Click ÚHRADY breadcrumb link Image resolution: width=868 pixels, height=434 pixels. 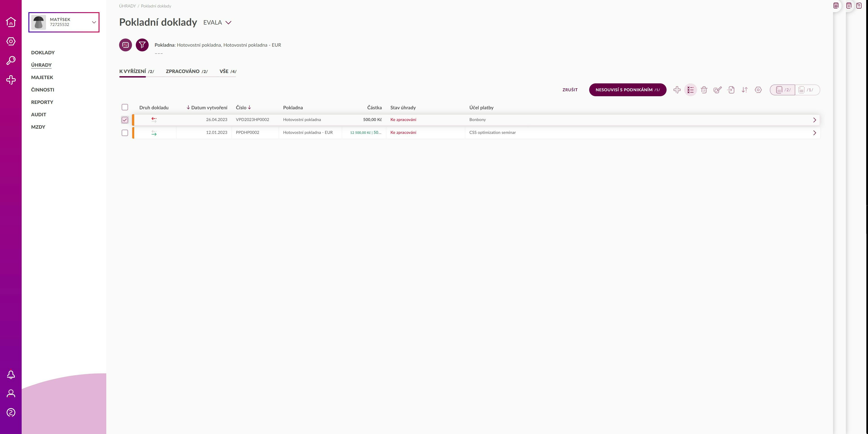[x=127, y=6]
